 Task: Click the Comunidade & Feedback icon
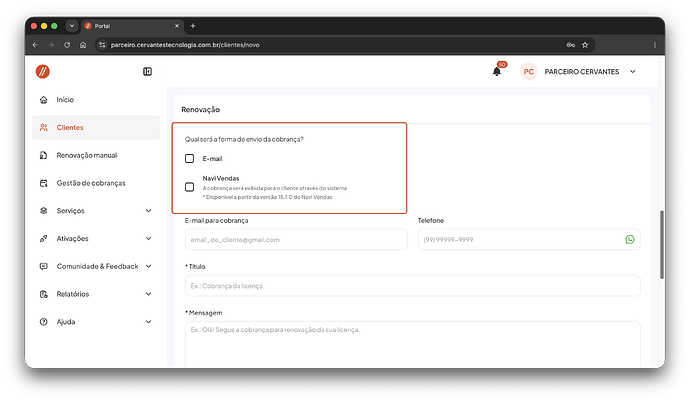point(44,266)
